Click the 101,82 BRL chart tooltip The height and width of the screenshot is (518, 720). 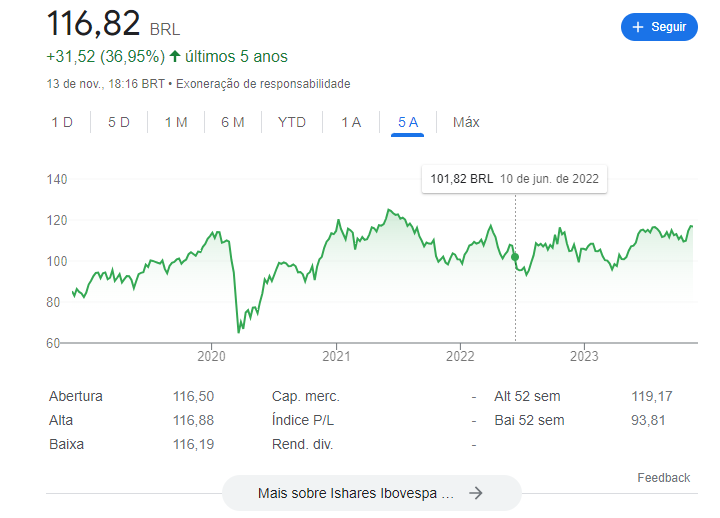click(514, 179)
